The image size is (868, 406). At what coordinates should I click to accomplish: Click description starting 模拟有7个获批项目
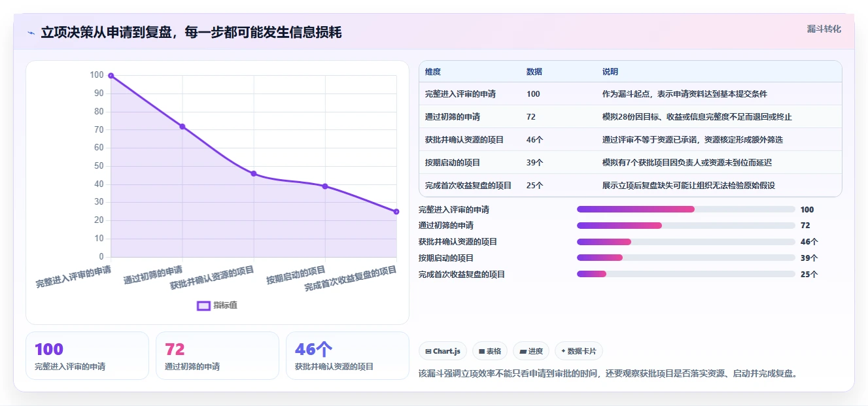click(687, 163)
